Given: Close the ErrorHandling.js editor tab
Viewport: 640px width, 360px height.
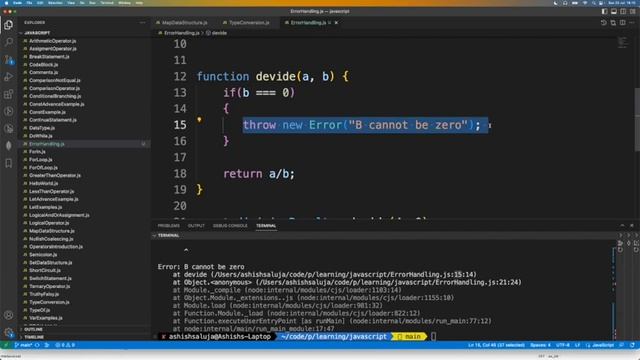Looking at the screenshot, I should pos(336,23).
